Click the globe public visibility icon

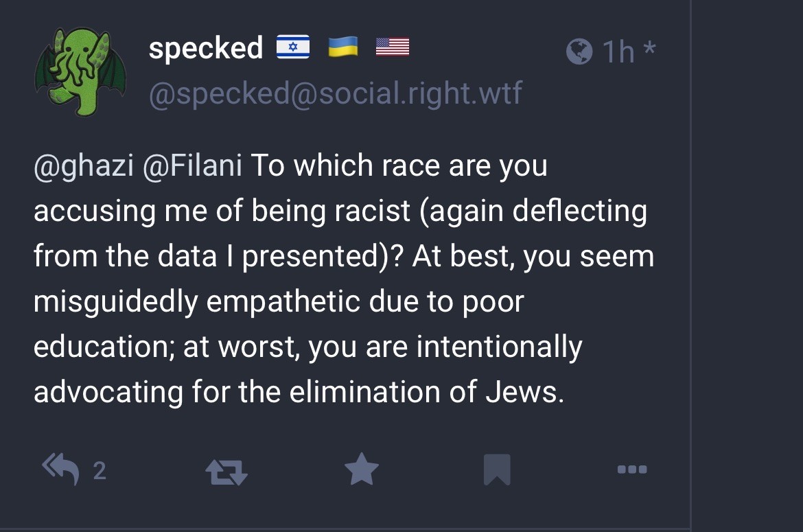pyautogui.click(x=579, y=51)
